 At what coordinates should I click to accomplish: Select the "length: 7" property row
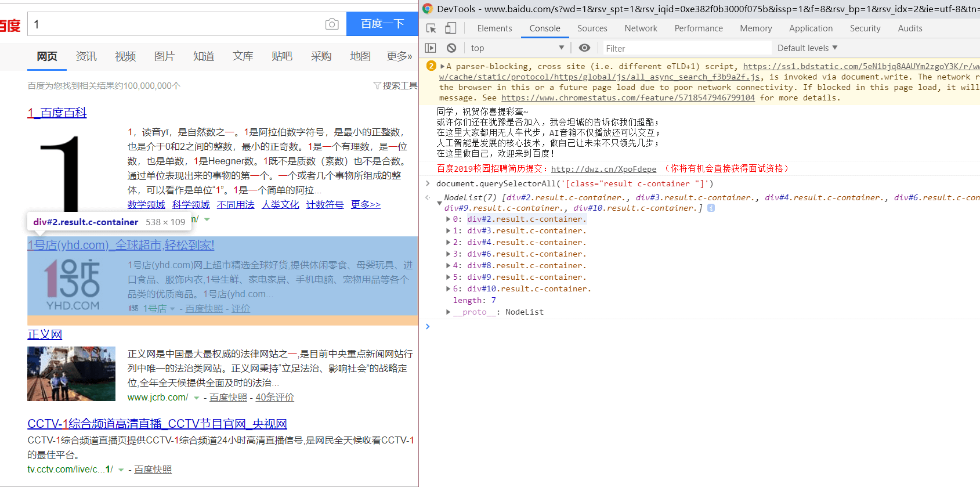[x=475, y=300]
